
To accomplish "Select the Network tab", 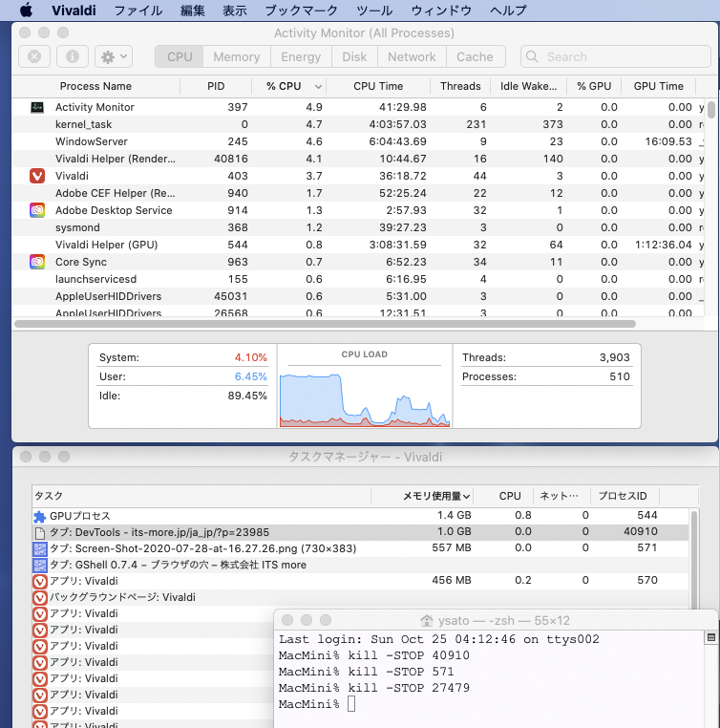I will 412,56.
